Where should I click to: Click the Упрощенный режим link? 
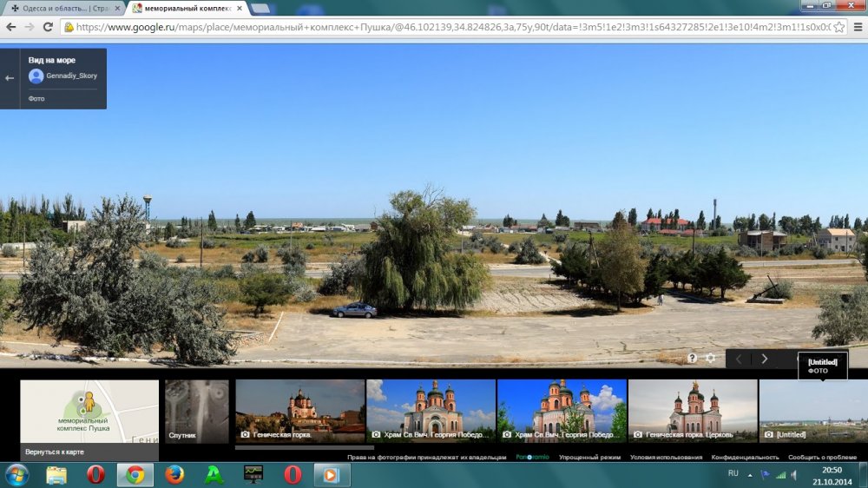coord(589,457)
